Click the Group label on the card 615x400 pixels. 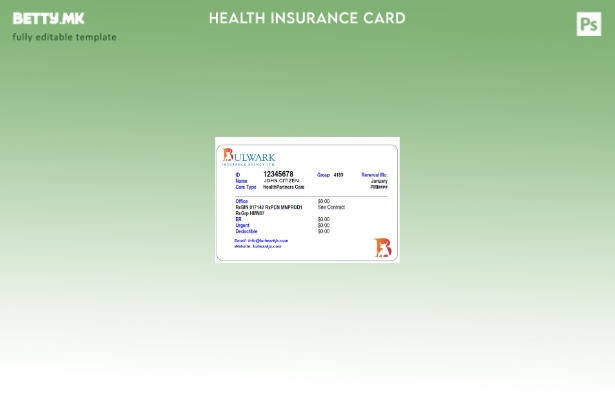323,175
